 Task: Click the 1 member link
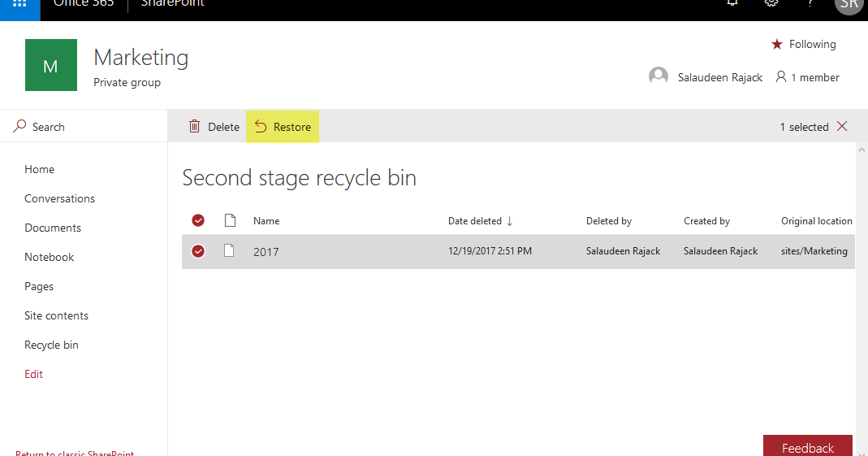pyautogui.click(x=815, y=77)
